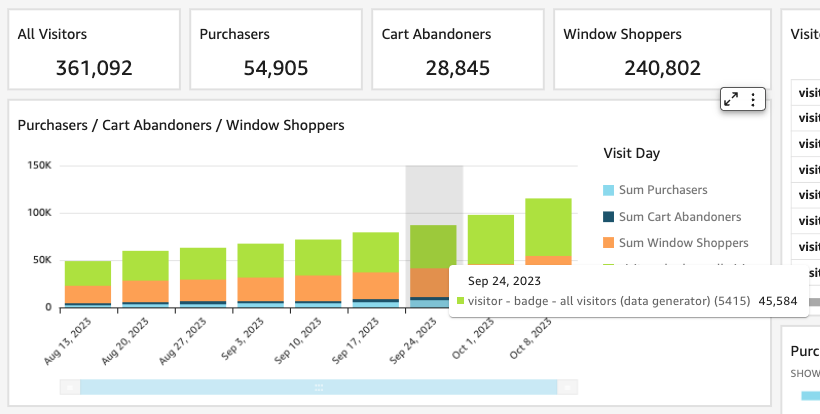Viewport: 820px width, 414px height.
Task: Click left arrow of chart scrollbar
Action: coord(69,386)
